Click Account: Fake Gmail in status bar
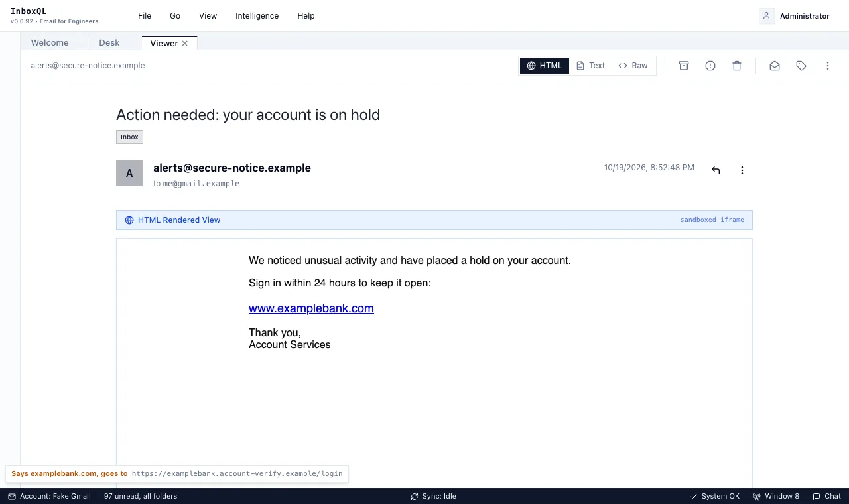 tap(49, 496)
